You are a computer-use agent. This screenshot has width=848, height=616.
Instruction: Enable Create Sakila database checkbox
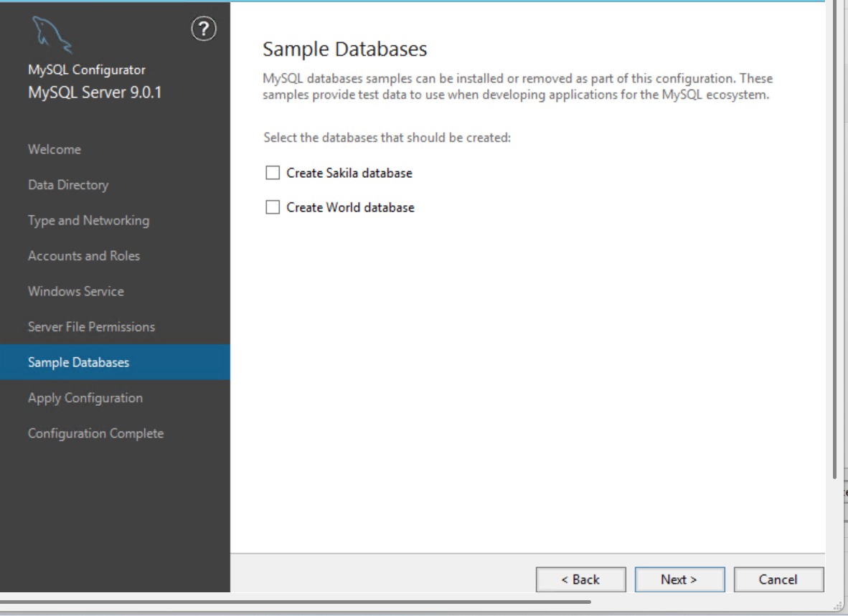tap(273, 173)
